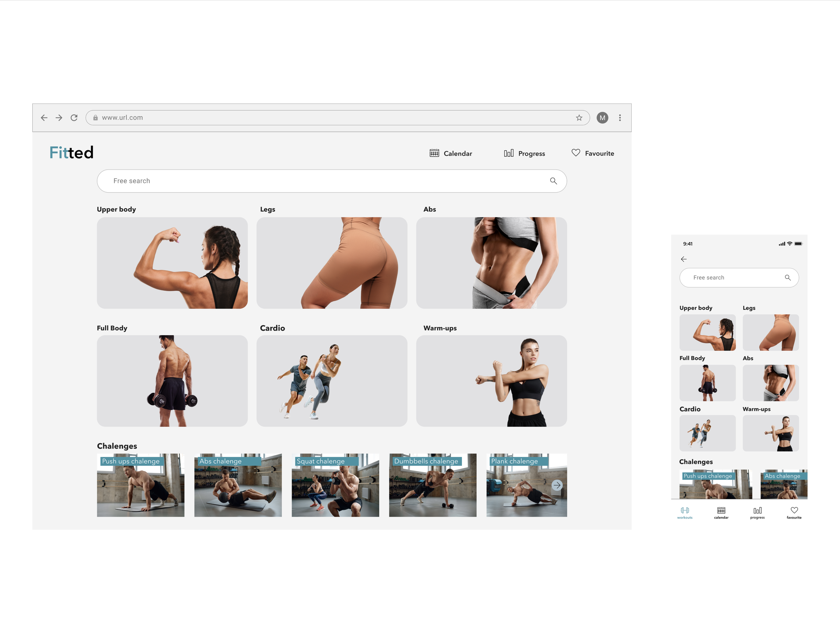Select the favourite tab in mobile bar
840x633 pixels.
(794, 512)
